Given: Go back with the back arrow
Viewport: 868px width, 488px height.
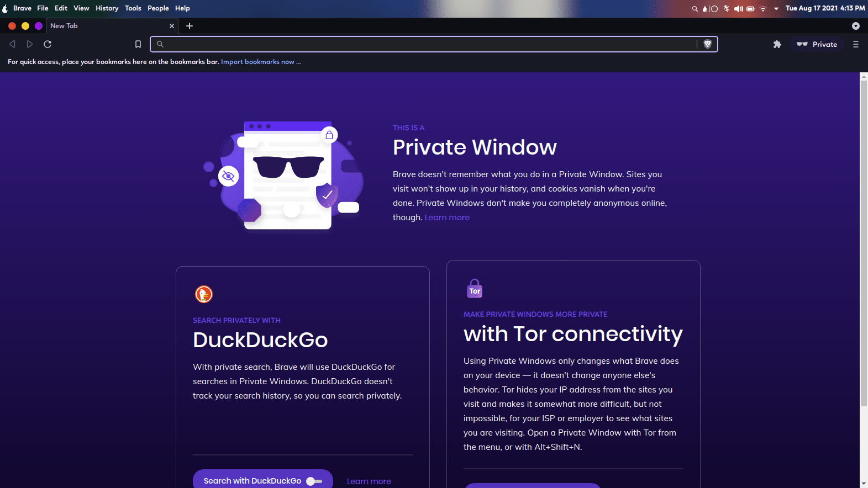Looking at the screenshot, I should click(12, 44).
